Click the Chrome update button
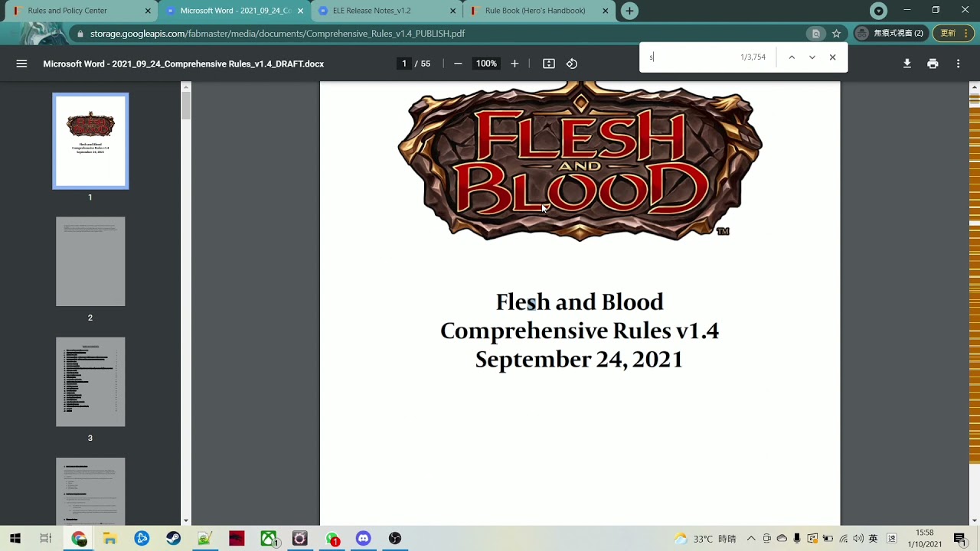Image resolution: width=980 pixels, height=551 pixels. 953,33
